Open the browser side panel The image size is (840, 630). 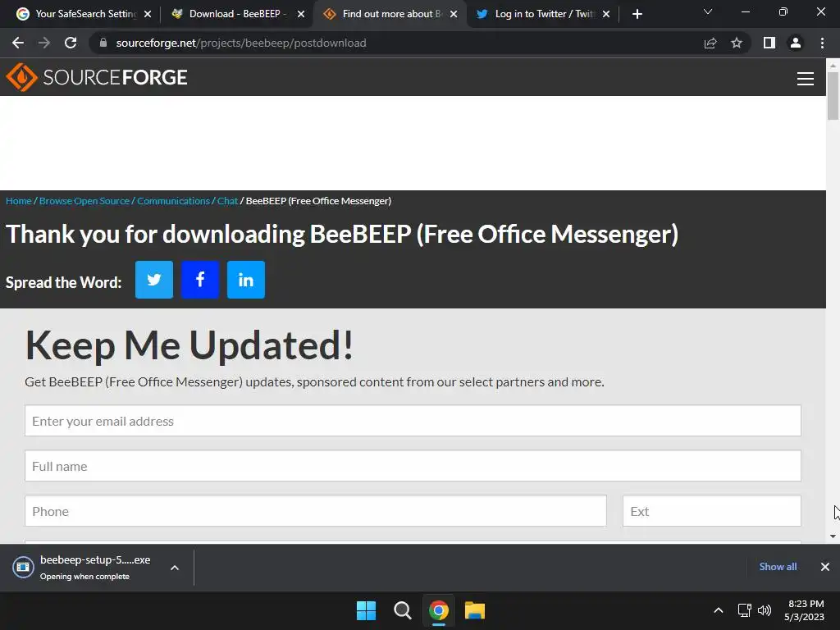(x=769, y=43)
